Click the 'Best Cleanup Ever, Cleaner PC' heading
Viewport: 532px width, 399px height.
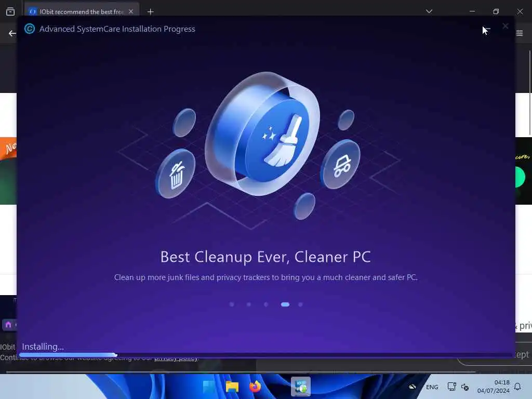pyautogui.click(x=265, y=257)
